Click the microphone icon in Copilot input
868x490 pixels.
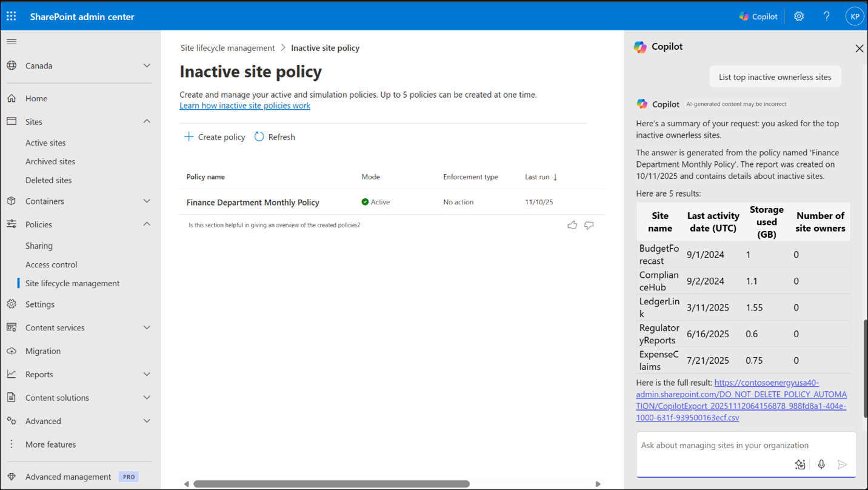821,464
